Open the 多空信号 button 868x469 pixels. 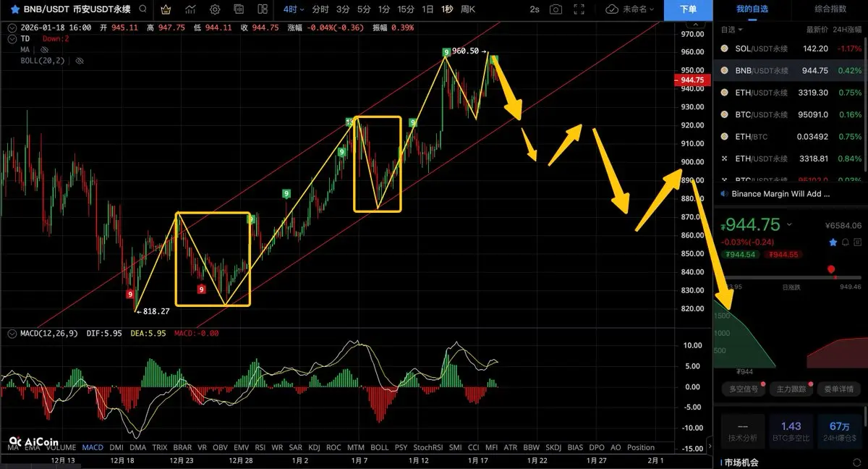(x=744, y=389)
